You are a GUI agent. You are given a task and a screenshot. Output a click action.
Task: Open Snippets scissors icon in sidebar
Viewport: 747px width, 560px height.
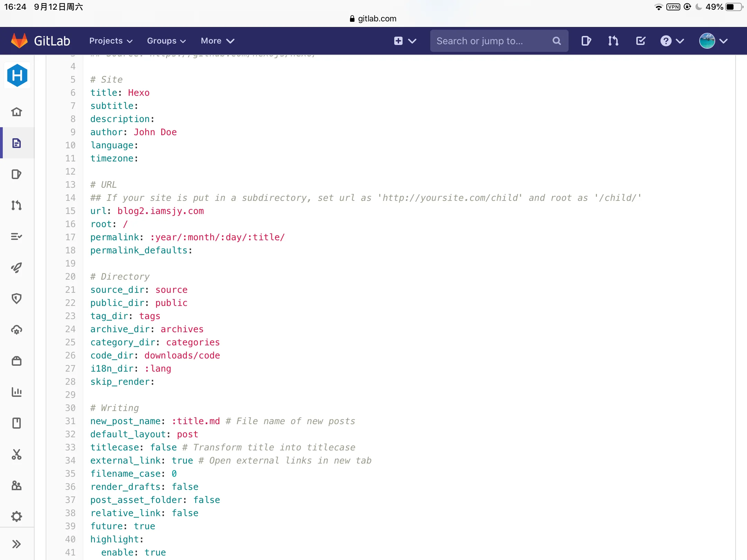tap(17, 454)
